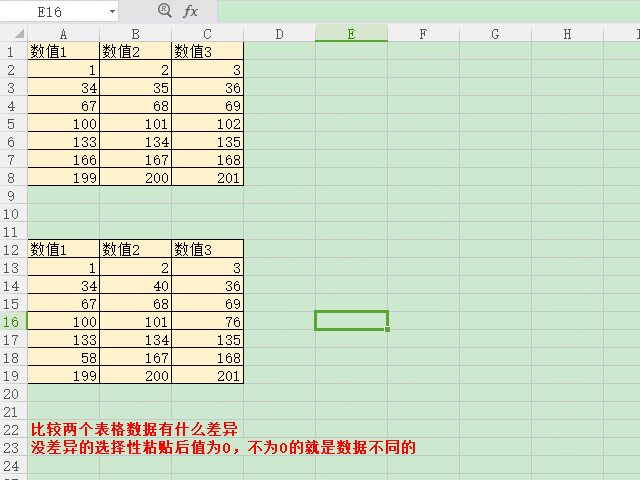Click the fill handle of cell E16
The width and height of the screenshot is (640, 480).
pos(387,329)
